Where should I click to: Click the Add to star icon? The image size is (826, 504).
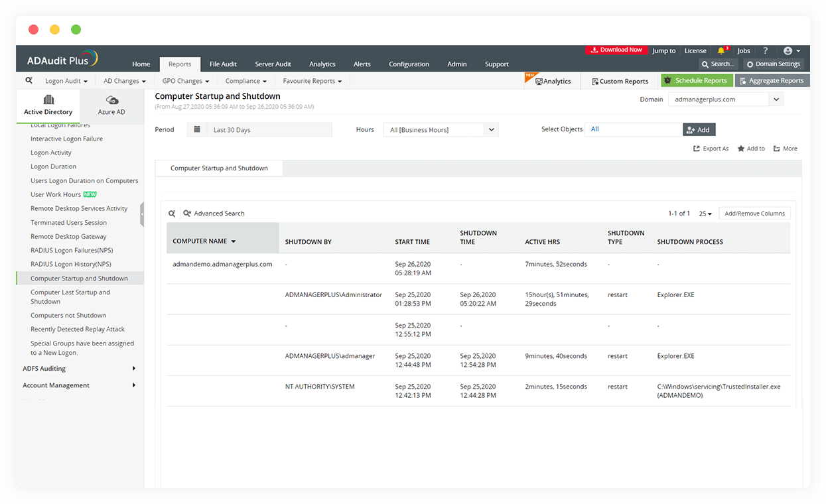[x=741, y=149]
